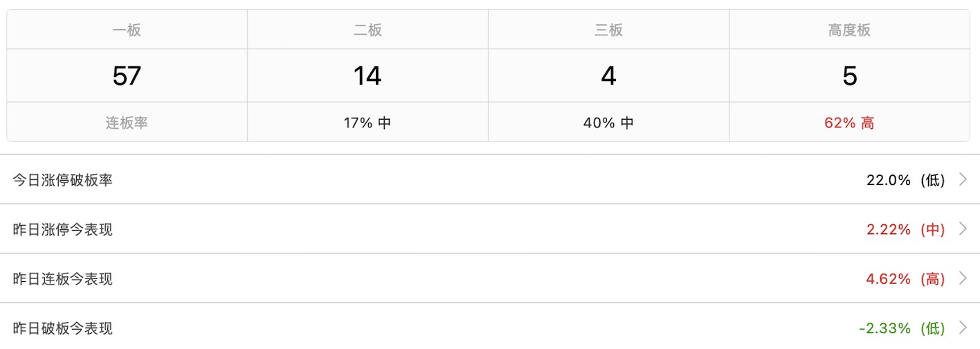Switch to the 三板 column header
Screen dimensions: 980x349
[x=608, y=30]
